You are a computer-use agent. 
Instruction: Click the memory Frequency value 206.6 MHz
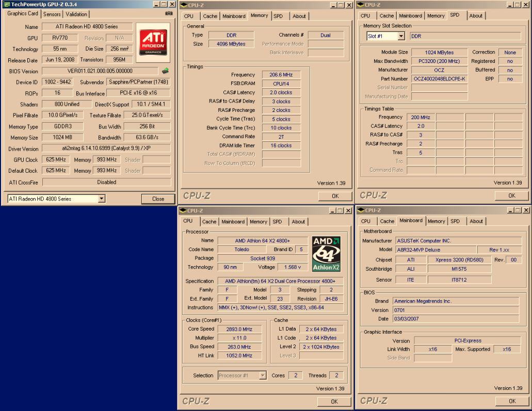click(x=281, y=75)
